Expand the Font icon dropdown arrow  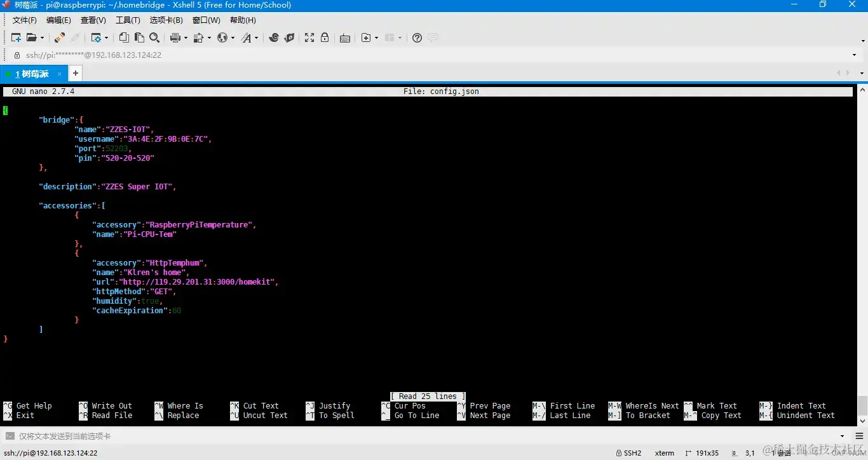tap(257, 38)
